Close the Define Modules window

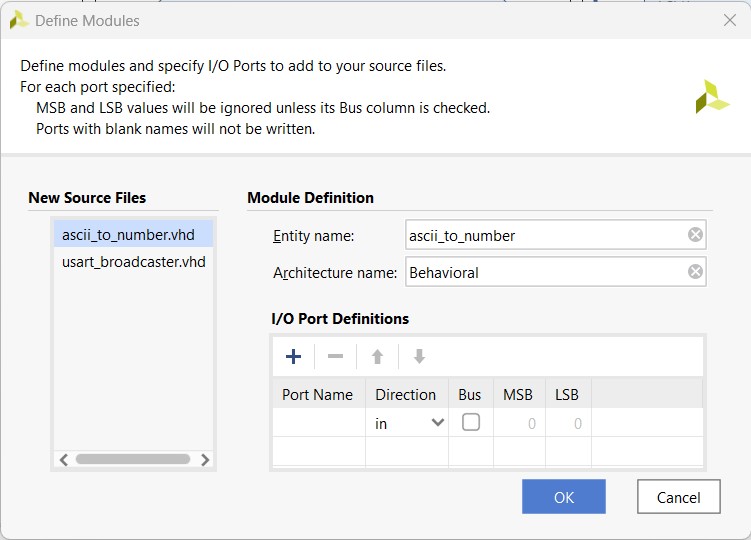(729, 19)
